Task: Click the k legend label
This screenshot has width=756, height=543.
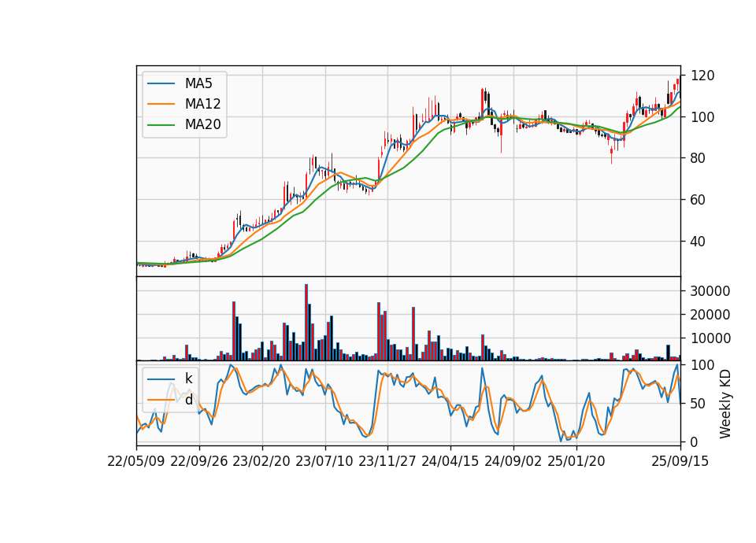Action: pyautogui.click(x=189, y=379)
